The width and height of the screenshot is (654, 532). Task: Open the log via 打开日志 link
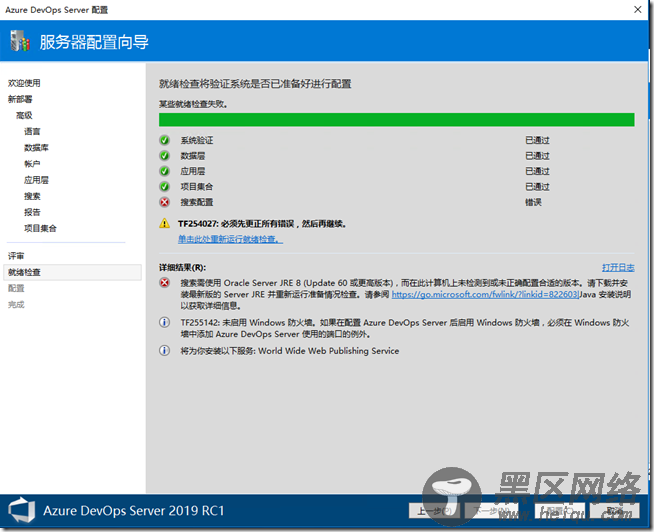[618, 267]
